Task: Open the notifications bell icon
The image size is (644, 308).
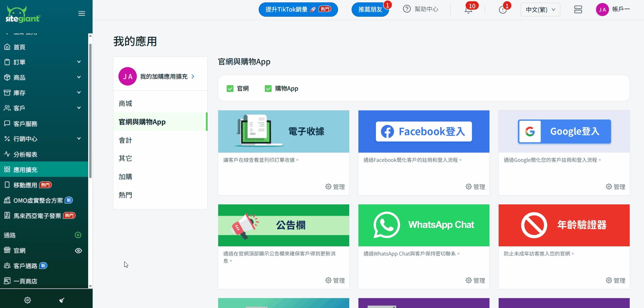Action: (468, 10)
